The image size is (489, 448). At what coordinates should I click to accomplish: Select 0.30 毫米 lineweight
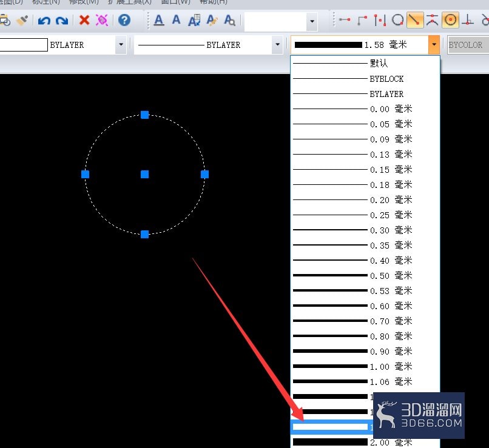[x=365, y=230]
